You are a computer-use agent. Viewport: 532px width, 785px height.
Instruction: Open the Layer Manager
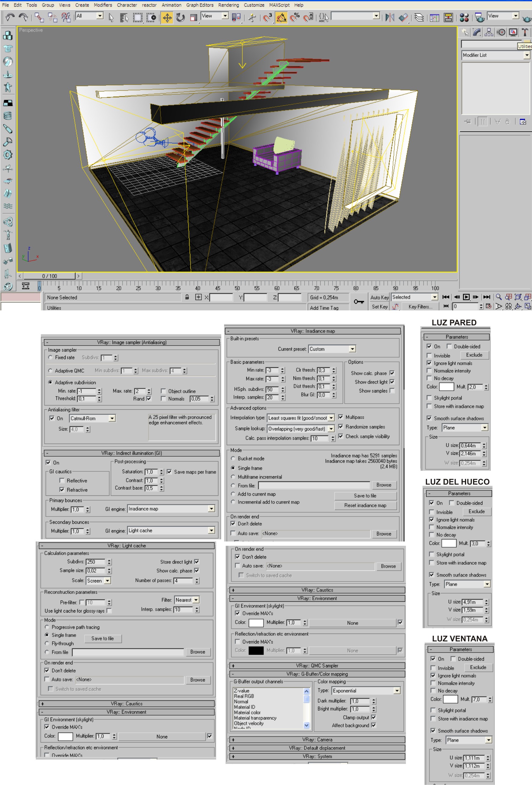(x=419, y=17)
